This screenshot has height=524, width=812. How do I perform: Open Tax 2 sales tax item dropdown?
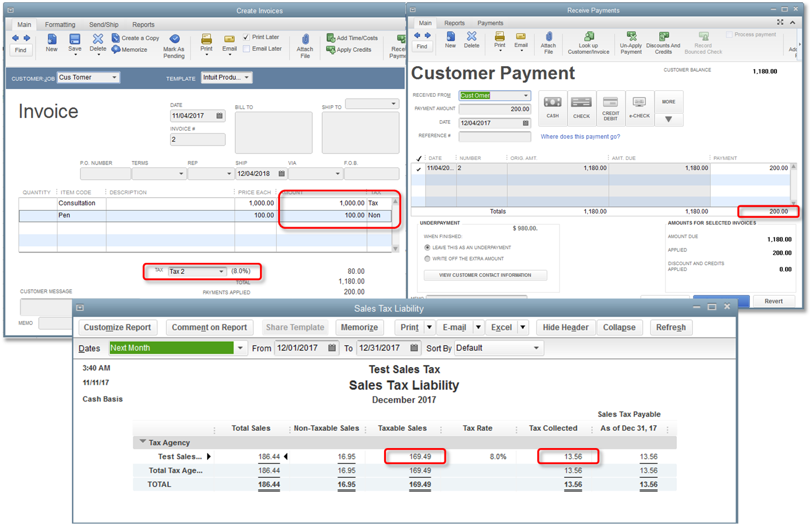click(221, 271)
